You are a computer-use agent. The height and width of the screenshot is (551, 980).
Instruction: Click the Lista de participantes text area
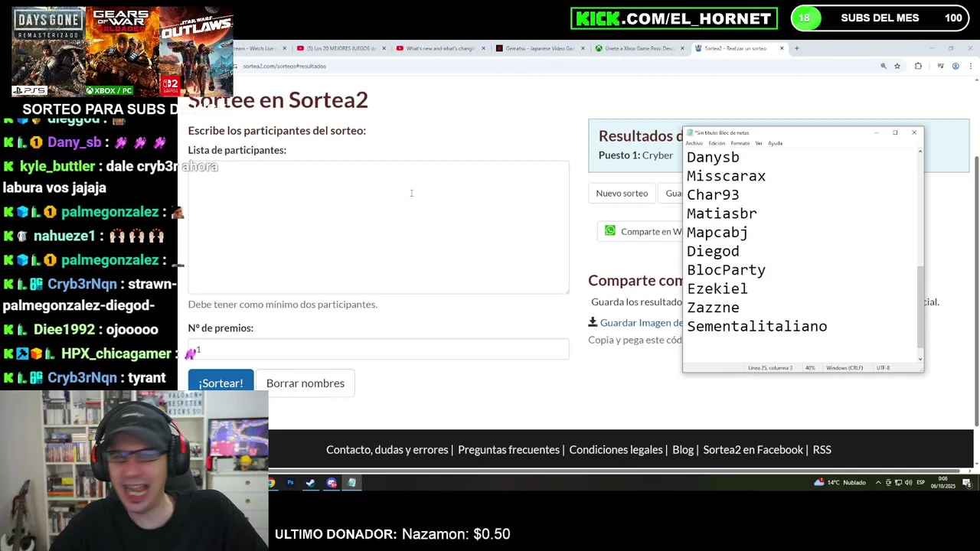(x=378, y=227)
